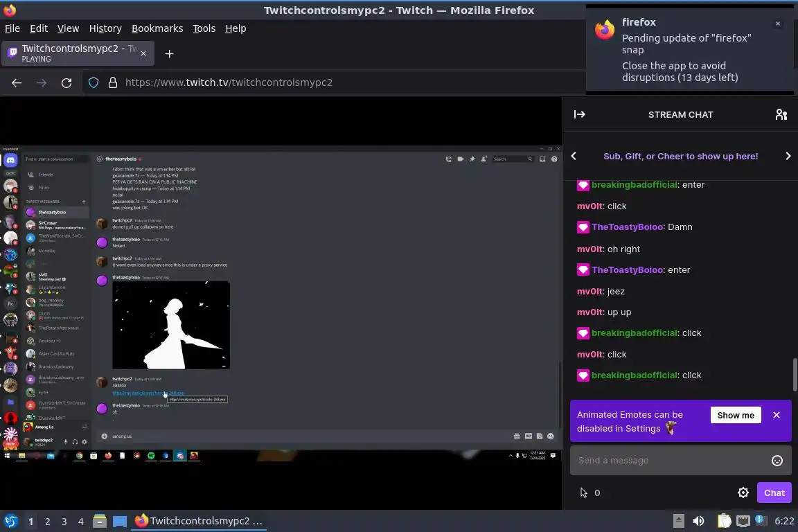Switch to workspace 4

80,522
